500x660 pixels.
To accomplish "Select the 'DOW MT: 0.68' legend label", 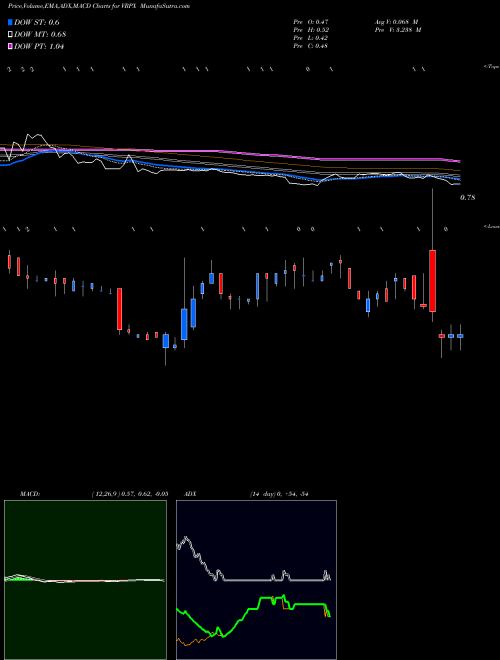I will [40, 35].
